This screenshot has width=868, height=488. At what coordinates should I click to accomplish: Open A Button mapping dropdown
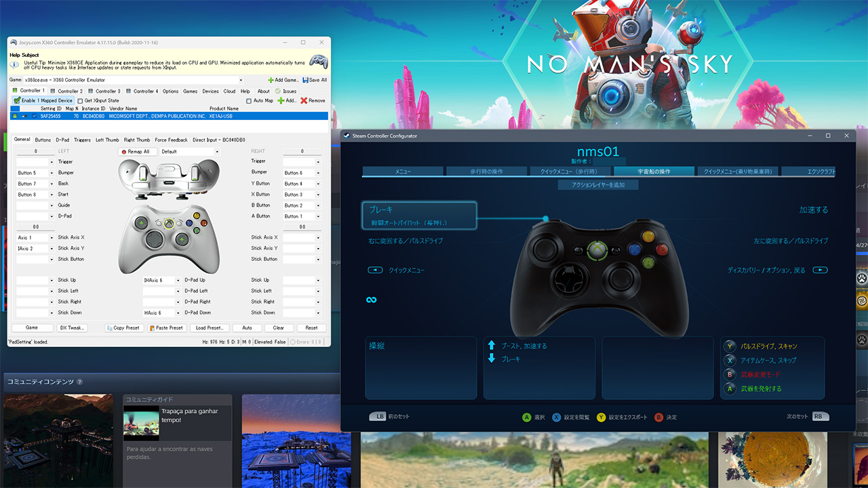317,216
